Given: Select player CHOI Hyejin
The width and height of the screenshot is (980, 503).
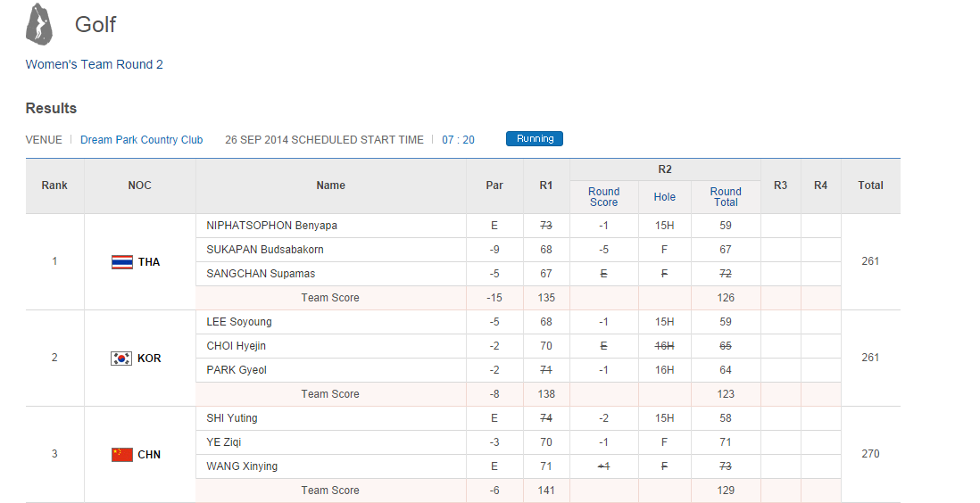Looking at the screenshot, I should pyautogui.click(x=237, y=346).
